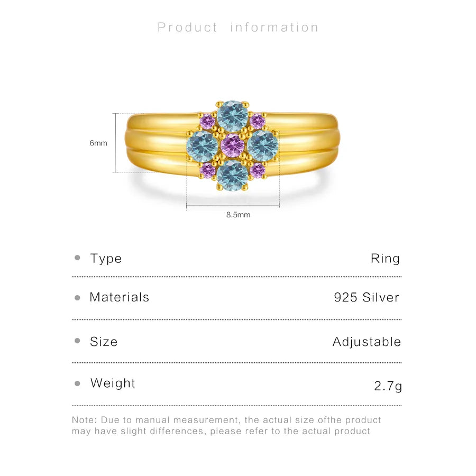Click the manual measurement note text

tap(226, 426)
